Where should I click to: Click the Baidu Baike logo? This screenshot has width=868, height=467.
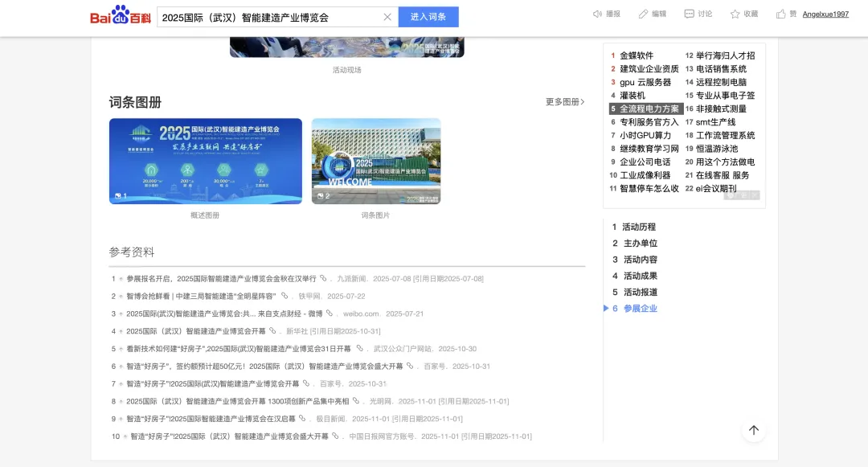121,15
